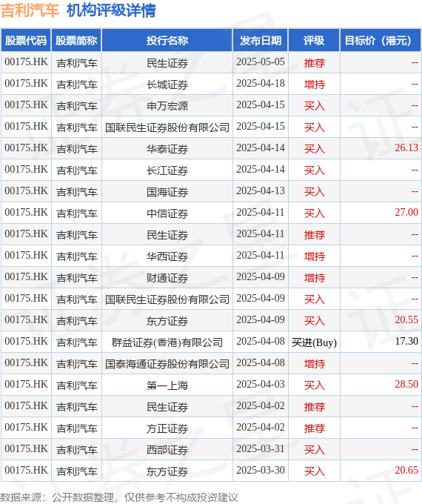Click the 发布日期 column header
This screenshot has height=504, width=422.
[261, 40]
